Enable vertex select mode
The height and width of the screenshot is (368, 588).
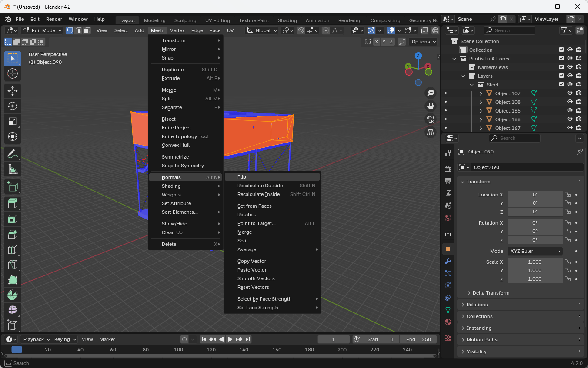click(x=70, y=30)
